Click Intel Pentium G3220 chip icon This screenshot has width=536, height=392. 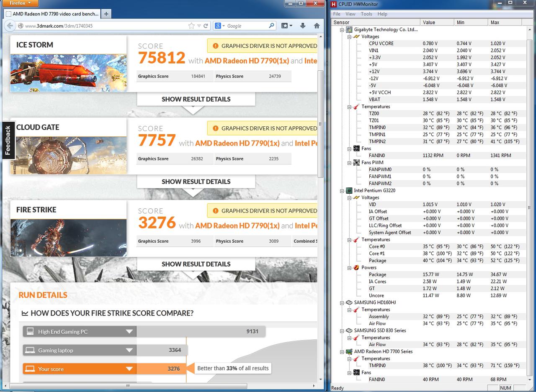(349, 190)
